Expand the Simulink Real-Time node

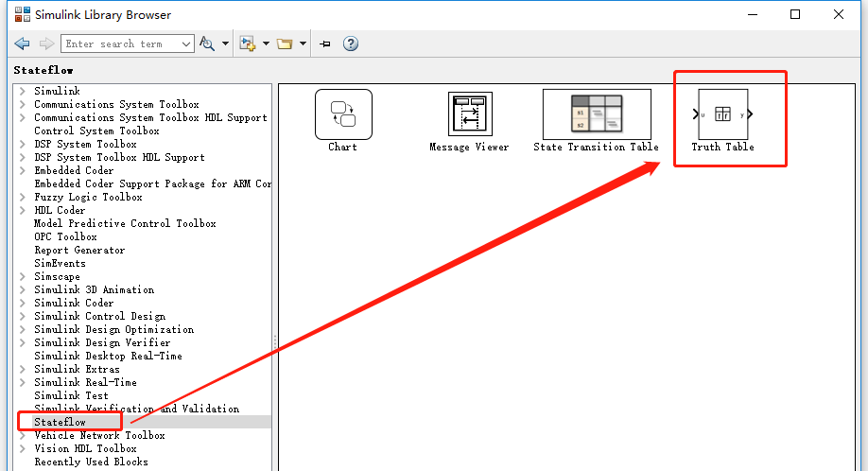pos(23,382)
